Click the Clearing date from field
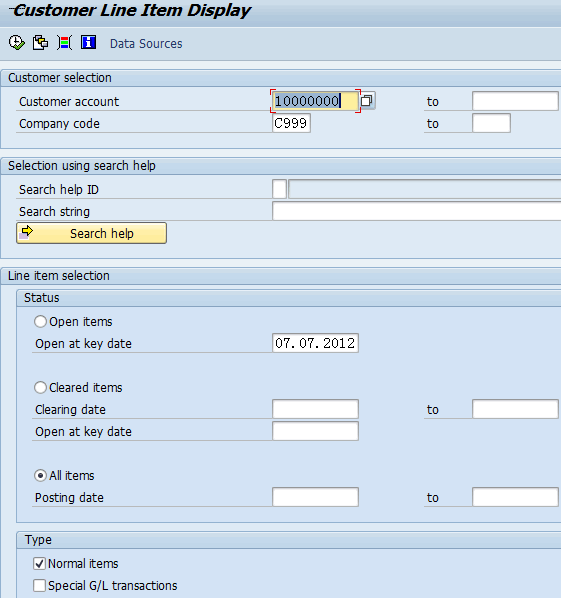561x598 pixels. point(315,409)
